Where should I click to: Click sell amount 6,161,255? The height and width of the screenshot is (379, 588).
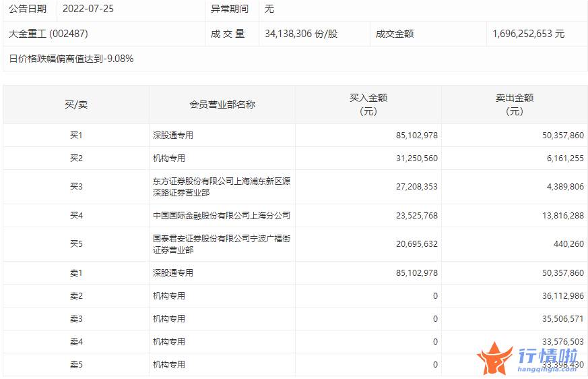tap(565, 158)
